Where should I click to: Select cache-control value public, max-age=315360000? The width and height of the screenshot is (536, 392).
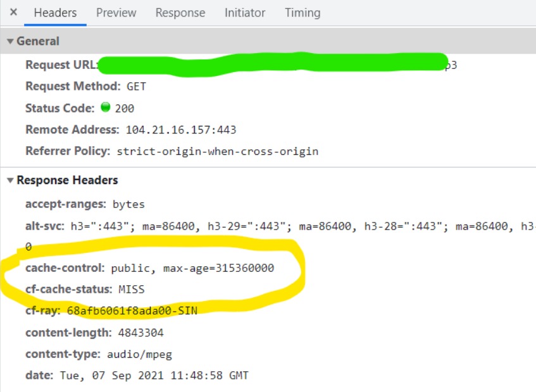(192, 268)
